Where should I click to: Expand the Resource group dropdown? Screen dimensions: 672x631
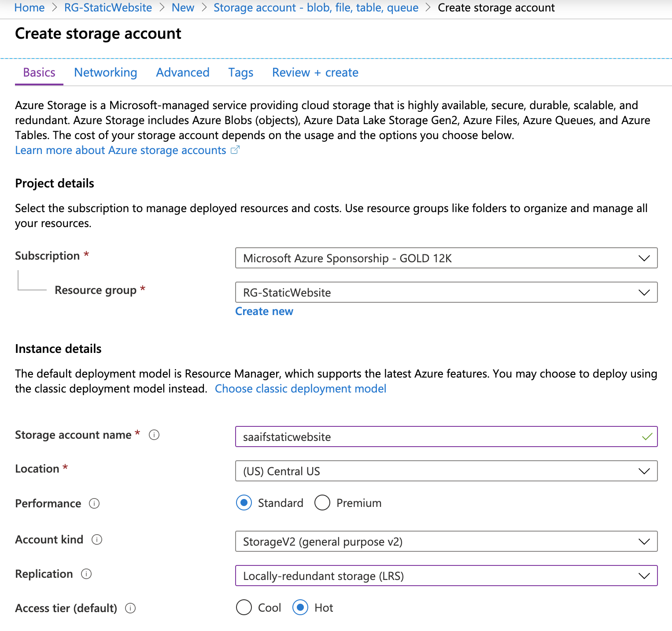click(446, 292)
